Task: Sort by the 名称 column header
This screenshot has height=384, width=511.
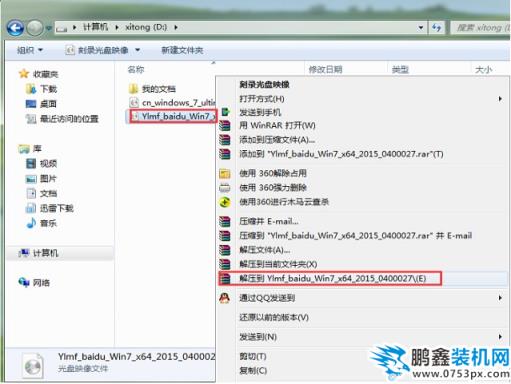Action: [136, 69]
